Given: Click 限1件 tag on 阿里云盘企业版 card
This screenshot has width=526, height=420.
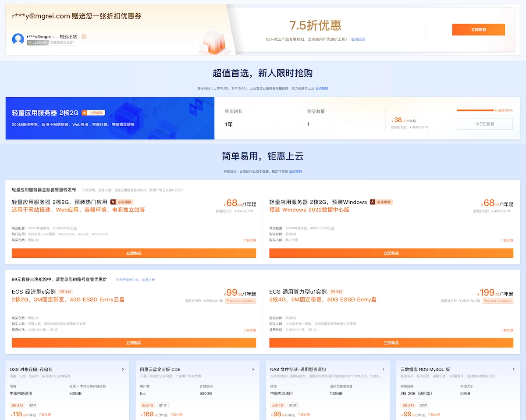Looking at the screenshot, I should [163, 406].
